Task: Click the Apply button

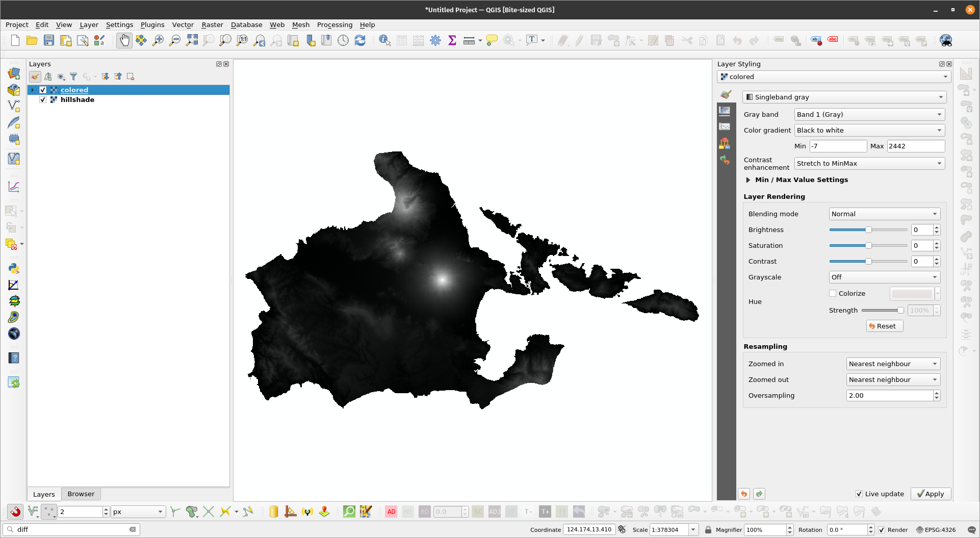Action: click(x=931, y=494)
